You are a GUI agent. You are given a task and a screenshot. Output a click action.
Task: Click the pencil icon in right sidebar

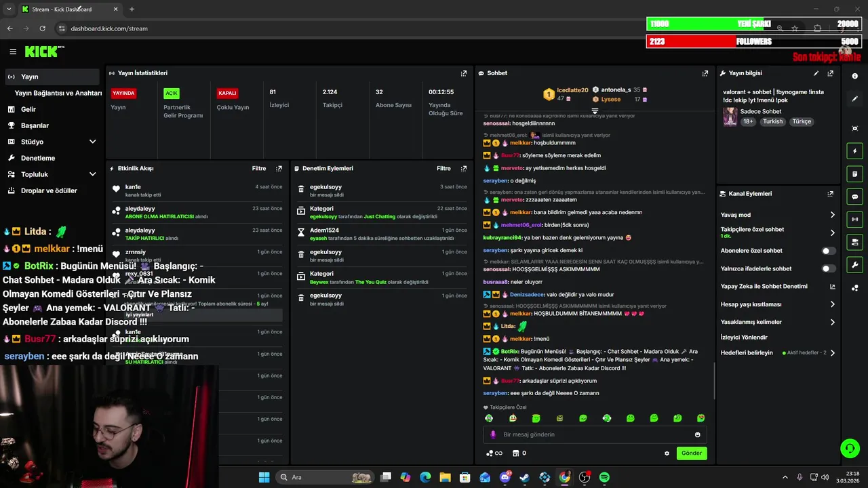[x=854, y=99]
